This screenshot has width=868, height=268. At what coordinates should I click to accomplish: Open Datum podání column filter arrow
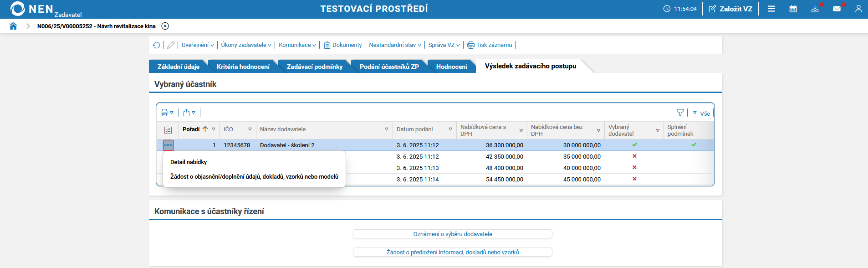click(x=450, y=129)
